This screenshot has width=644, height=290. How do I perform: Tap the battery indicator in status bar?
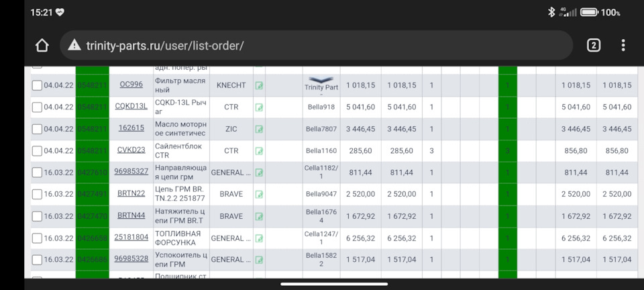coord(589,12)
